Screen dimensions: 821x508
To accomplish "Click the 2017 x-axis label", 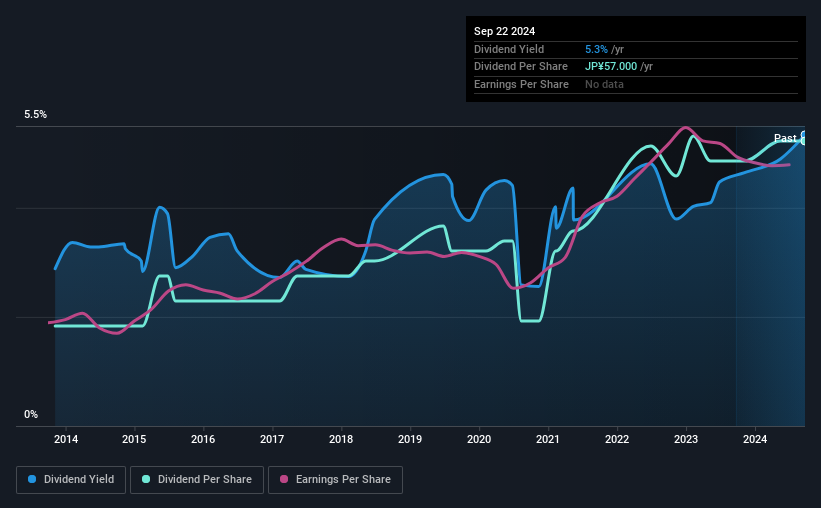I will tap(272, 439).
